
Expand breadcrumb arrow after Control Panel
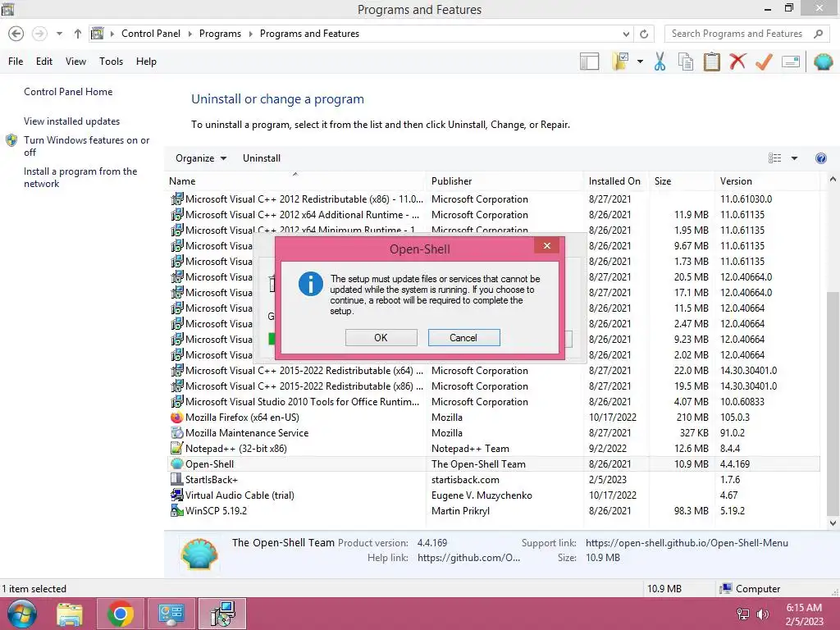(189, 34)
